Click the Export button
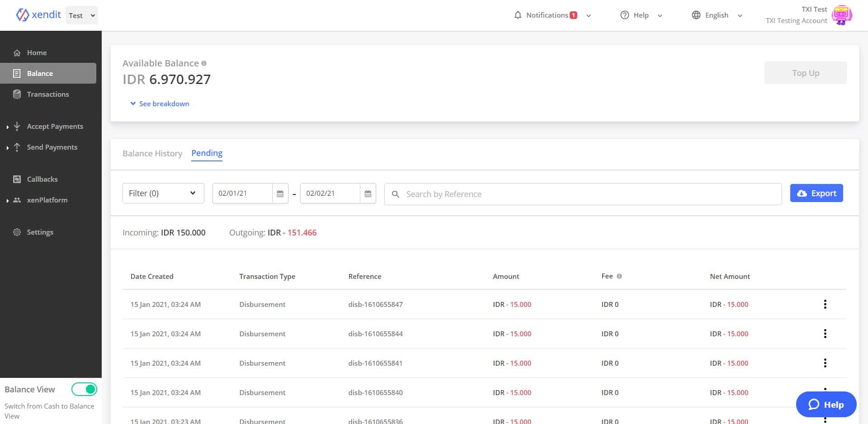The width and height of the screenshot is (868, 424). point(816,193)
